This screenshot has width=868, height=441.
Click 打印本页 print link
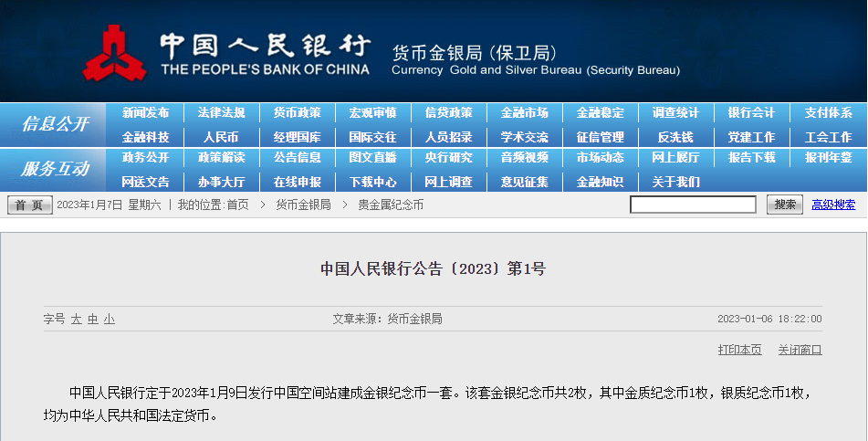739,350
